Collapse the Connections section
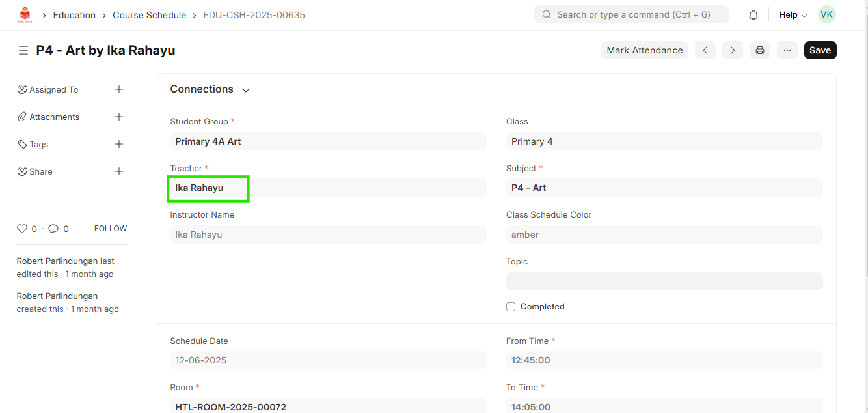The height and width of the screenshot is (413, 868). [x=246, y=90]
